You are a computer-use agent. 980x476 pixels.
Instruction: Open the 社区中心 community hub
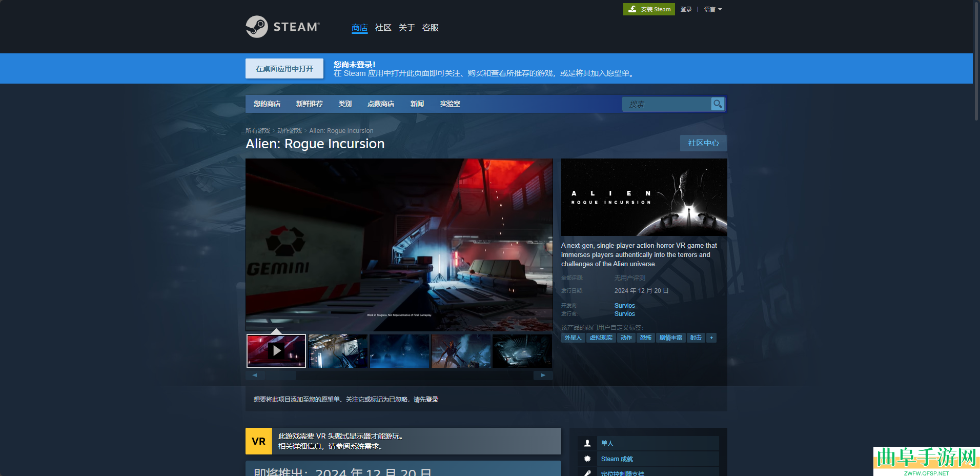pyautogui.click(x=704, y=143)
